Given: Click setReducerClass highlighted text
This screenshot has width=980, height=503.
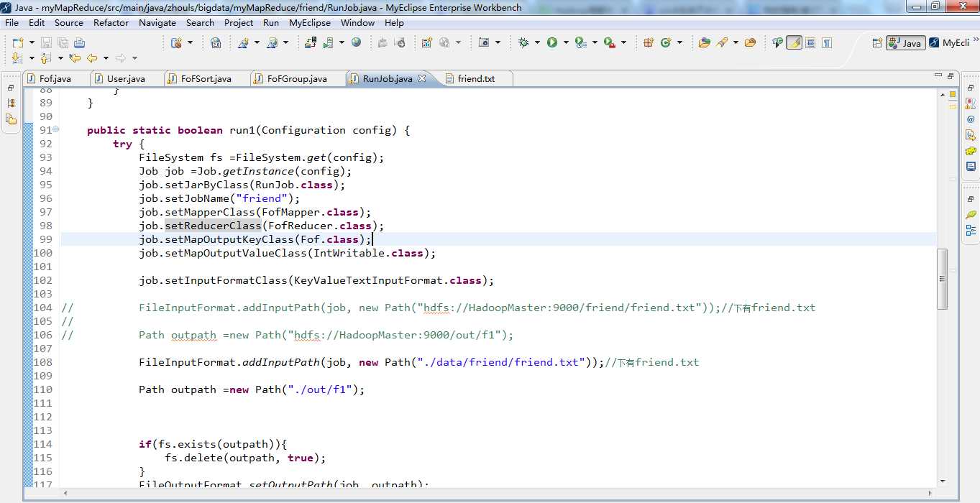Looking at the screenshot, I should [x=213, y=226].
